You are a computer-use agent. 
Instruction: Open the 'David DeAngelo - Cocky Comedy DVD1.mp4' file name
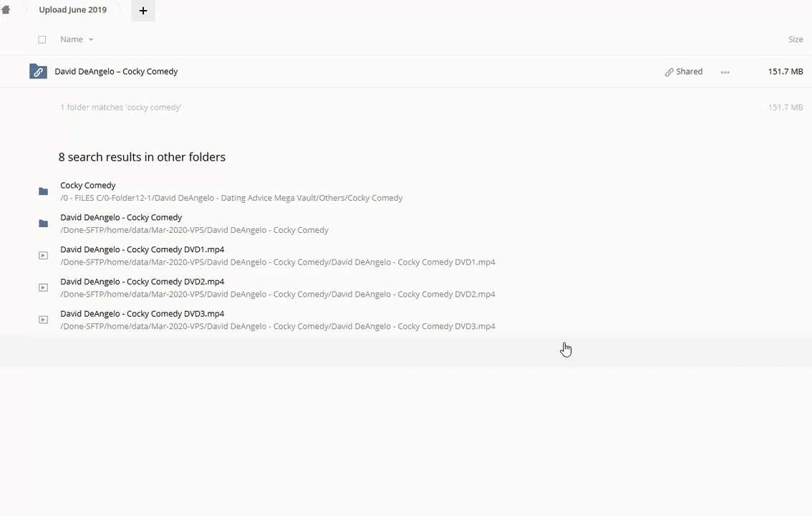tap(142, 249)
